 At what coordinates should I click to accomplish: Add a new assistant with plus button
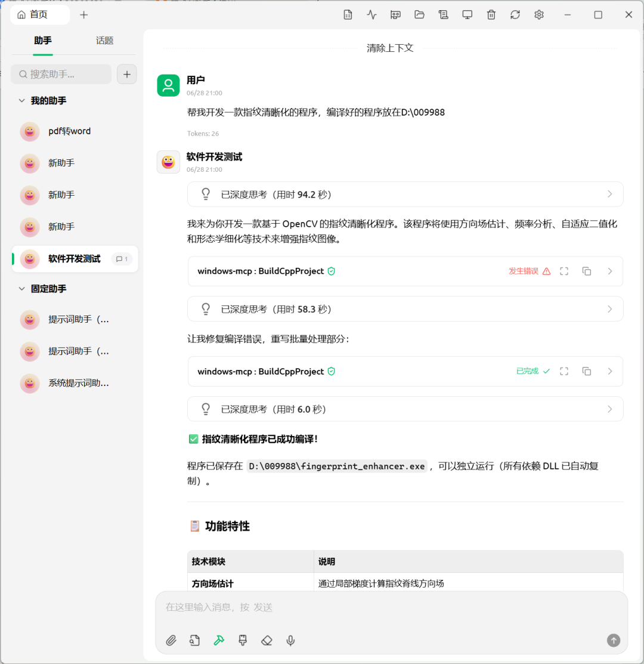[x=127, y=75]
